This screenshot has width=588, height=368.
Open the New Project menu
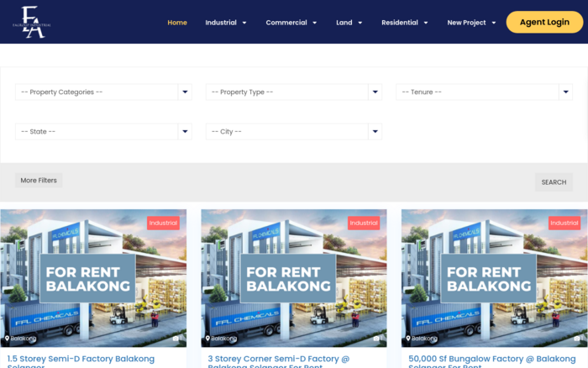click(x=466, y=23)
